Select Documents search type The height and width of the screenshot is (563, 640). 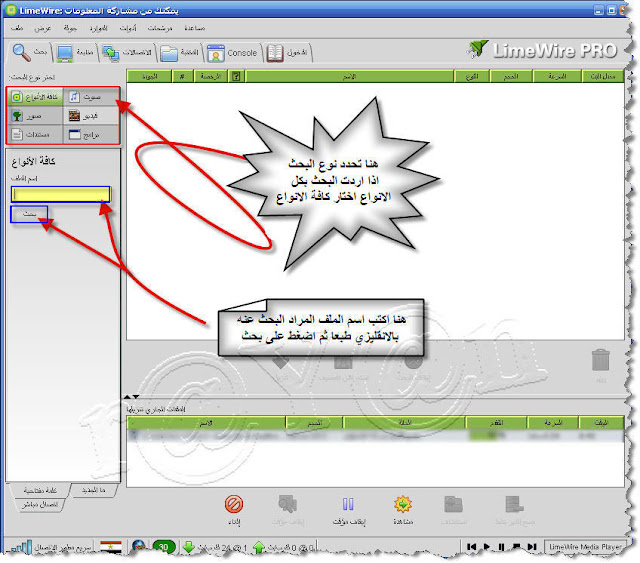coord(35,134)
